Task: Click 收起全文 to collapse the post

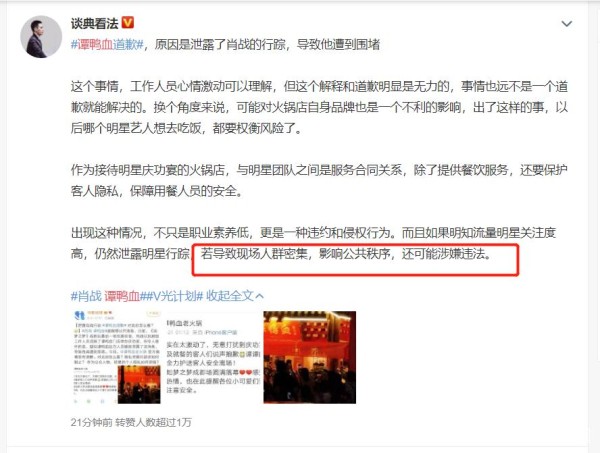Action: point(230,296)
